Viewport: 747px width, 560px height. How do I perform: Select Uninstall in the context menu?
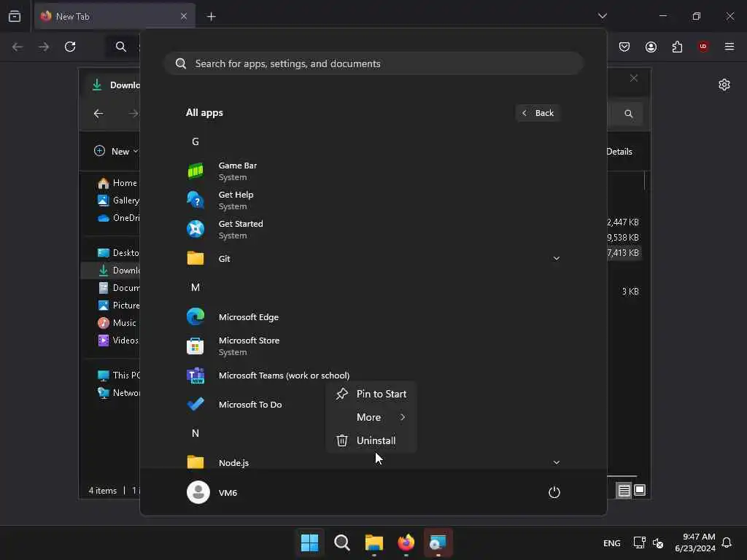pos(371,440)
